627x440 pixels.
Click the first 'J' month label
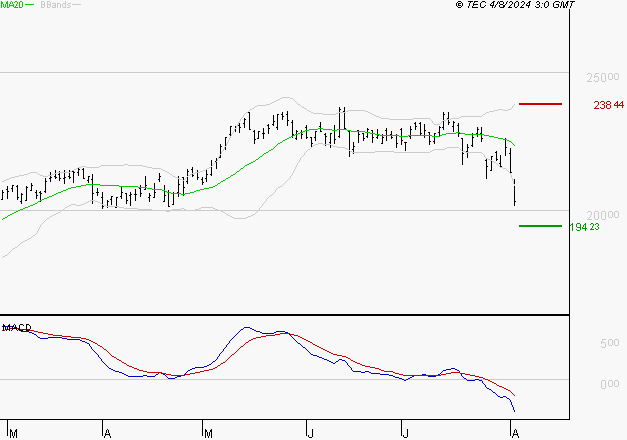[x=311, y=434]
